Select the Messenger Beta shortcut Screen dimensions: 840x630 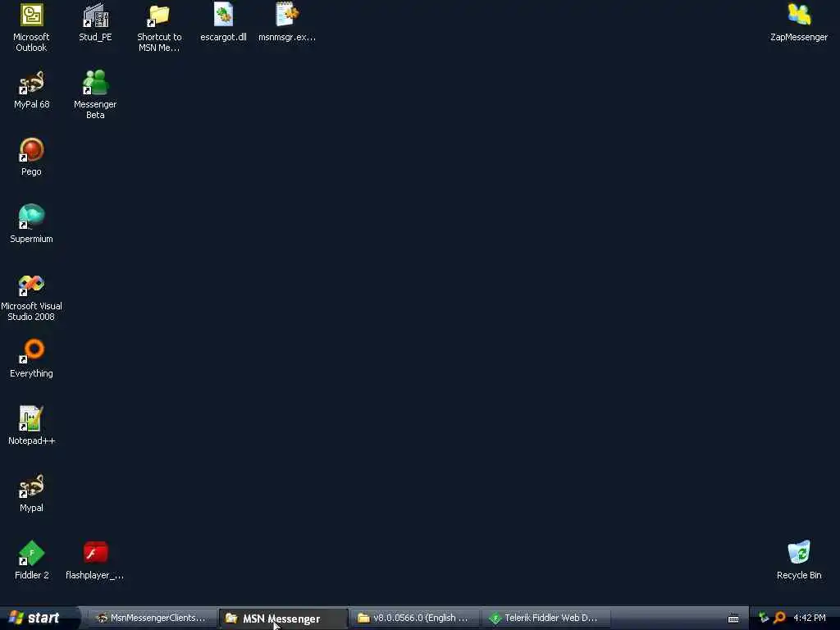pos(95,94)
